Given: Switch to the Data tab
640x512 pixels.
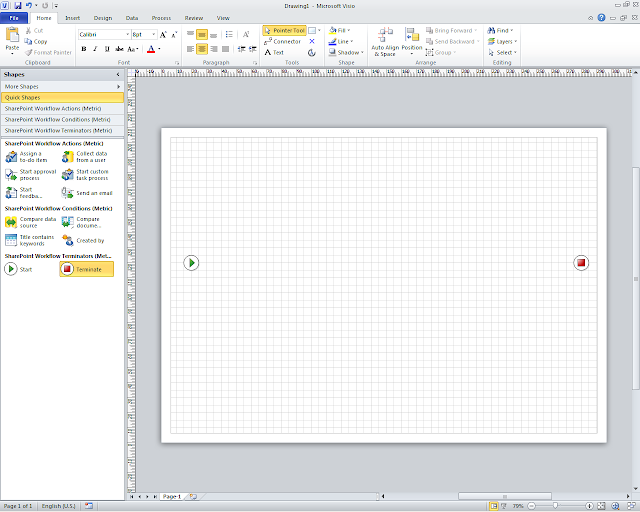Looking at the screenshot, I should 132,18.
